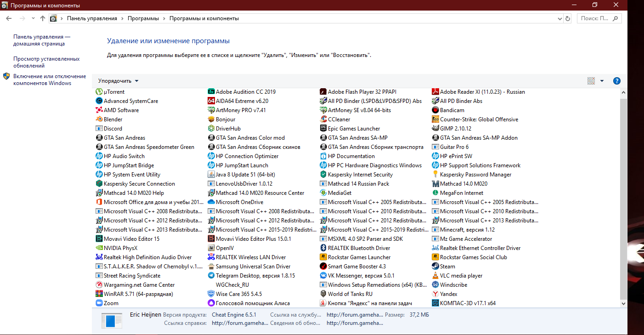Click Программы breadcrumb segment
The image size is (644, 335).
click(143, 18)
